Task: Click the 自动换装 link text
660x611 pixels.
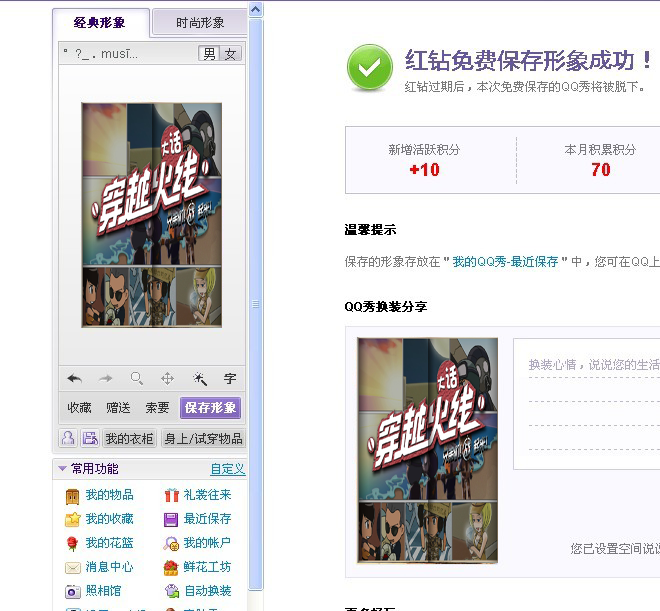Action: click(x=208, y=591)
